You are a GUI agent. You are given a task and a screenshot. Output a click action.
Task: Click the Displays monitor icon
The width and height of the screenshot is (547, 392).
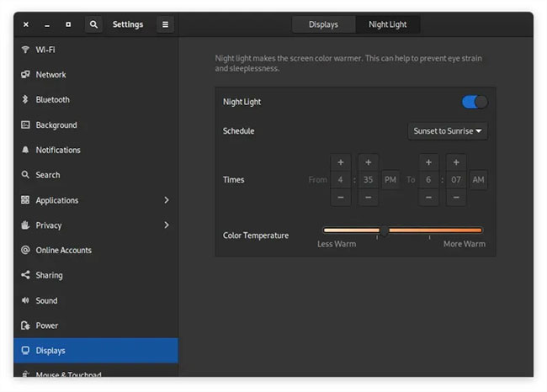(x=25, y=350)
